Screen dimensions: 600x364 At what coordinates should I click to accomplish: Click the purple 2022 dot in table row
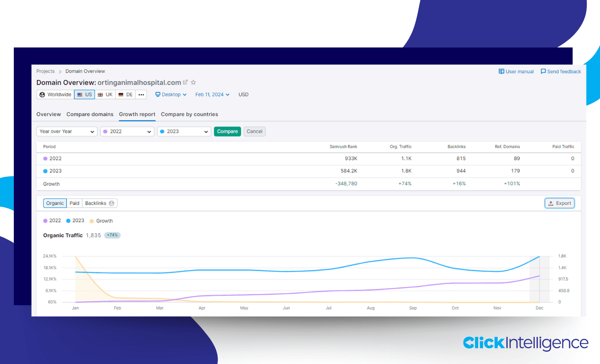[45, 159]
